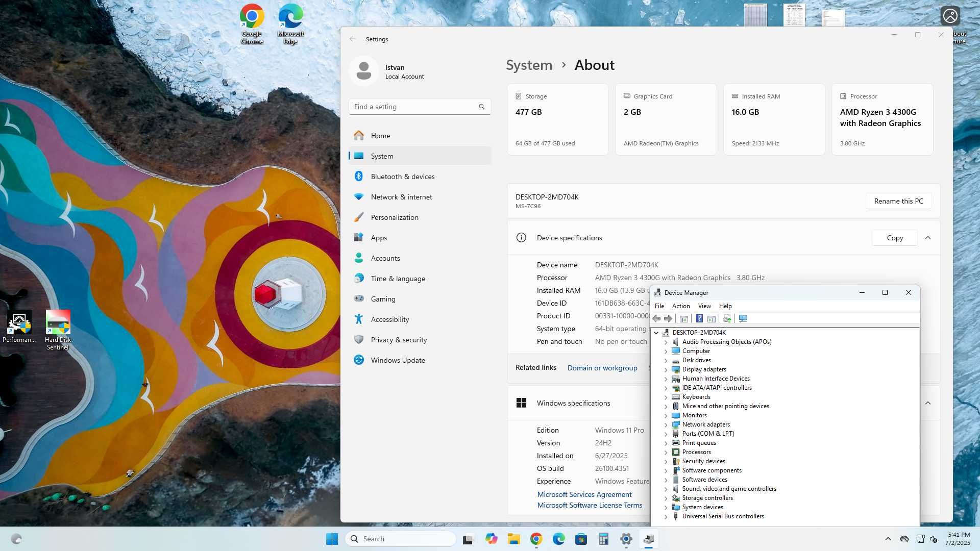Click the Istvan Local Account profile

click(x=388, y=71)
